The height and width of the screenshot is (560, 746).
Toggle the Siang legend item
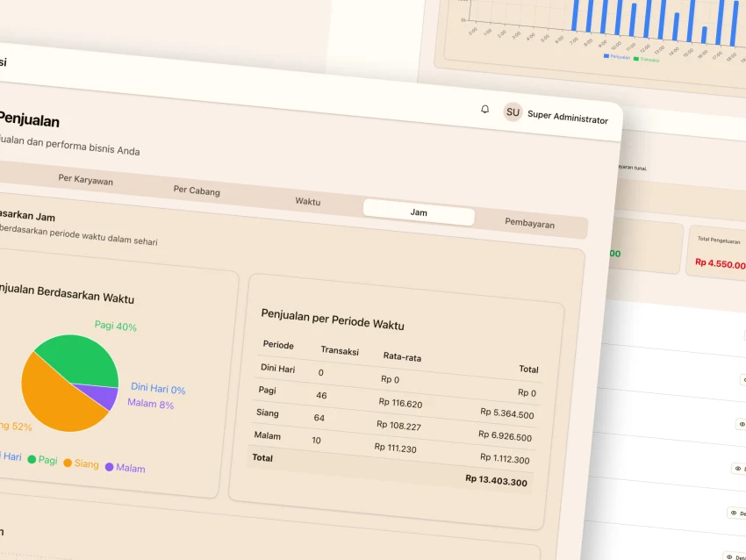tap(81, 463)
